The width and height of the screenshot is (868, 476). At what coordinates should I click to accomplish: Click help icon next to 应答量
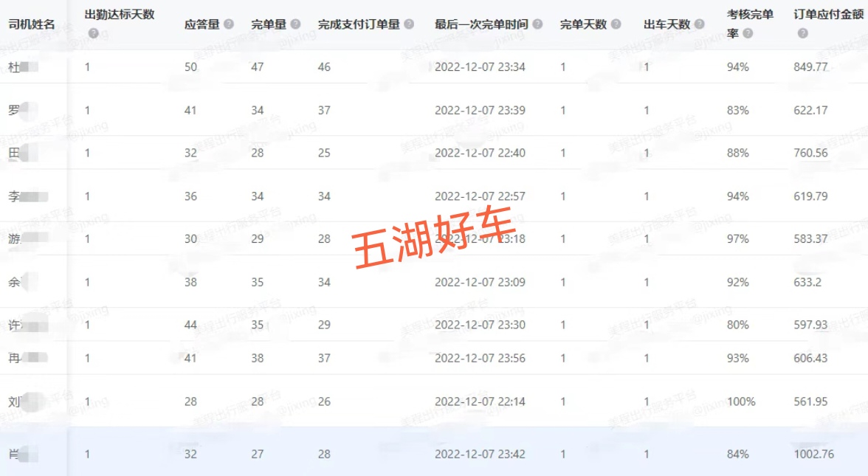point(229,24)
